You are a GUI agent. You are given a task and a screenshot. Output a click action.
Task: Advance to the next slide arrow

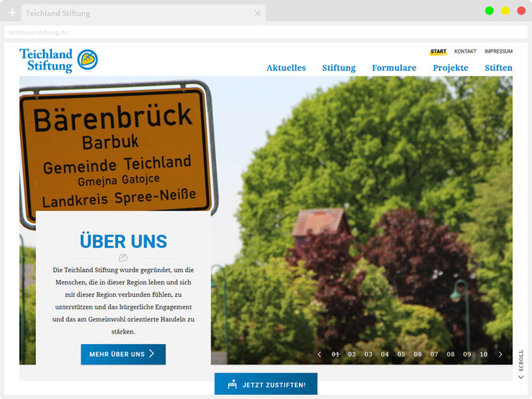(x=500, y=354)
